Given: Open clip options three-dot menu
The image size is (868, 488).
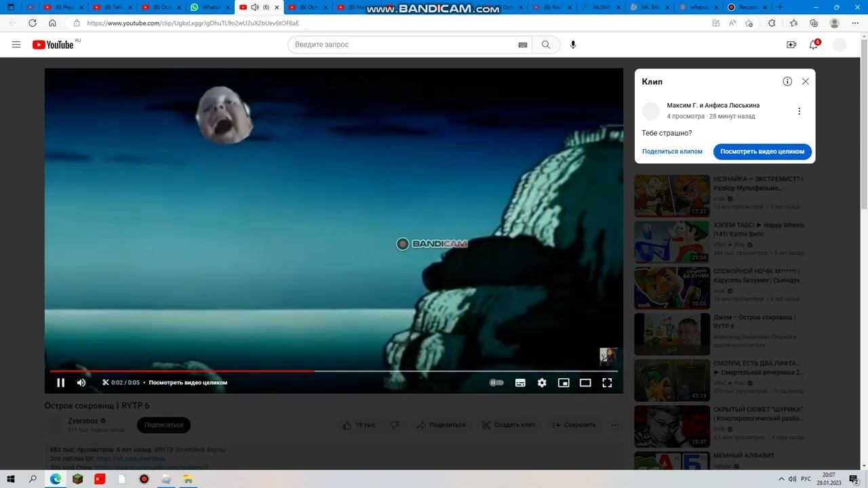Looking at the screenshot, I should tap(799, 111).
